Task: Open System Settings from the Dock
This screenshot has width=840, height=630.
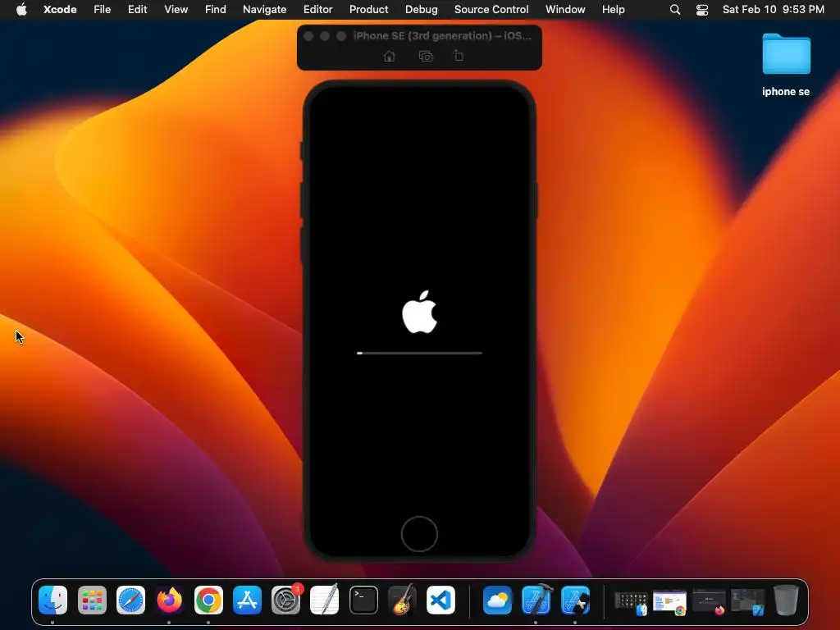Action: coord(285,600)
